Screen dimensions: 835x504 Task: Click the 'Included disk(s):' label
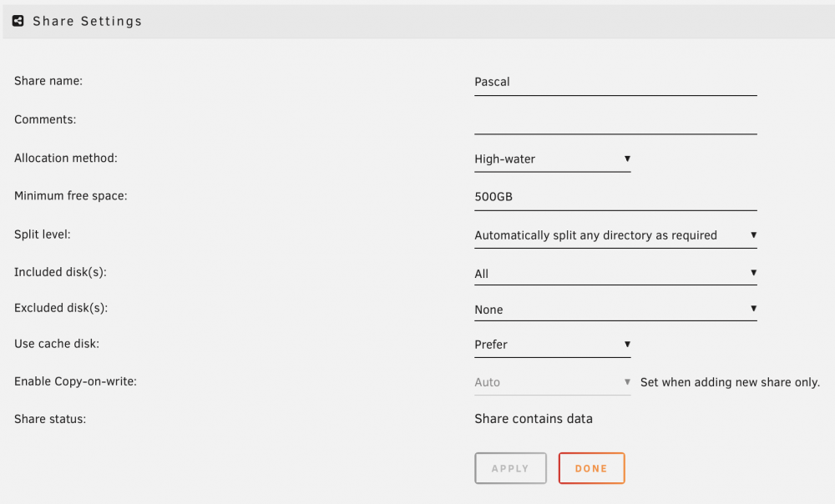(60, 272)
